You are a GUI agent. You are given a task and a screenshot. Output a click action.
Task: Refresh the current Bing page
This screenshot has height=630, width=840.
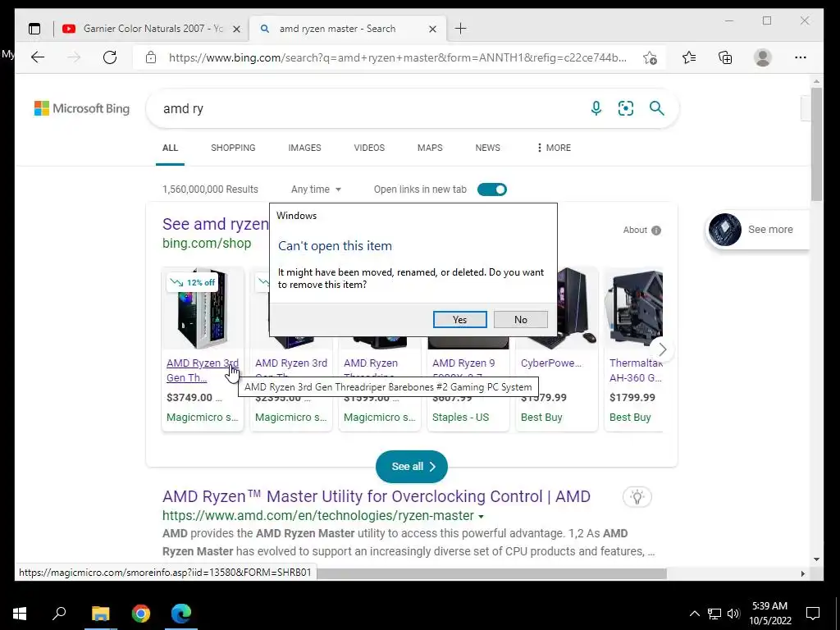pyautogui.click(x=110, y=57)
